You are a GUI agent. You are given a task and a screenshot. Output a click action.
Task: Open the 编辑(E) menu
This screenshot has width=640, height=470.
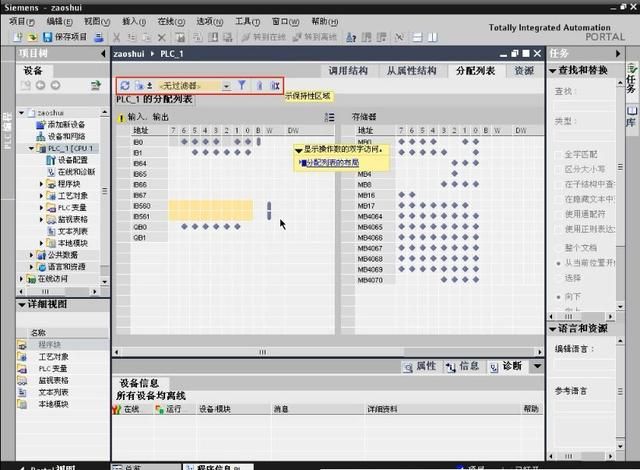[x=60, y=21]
